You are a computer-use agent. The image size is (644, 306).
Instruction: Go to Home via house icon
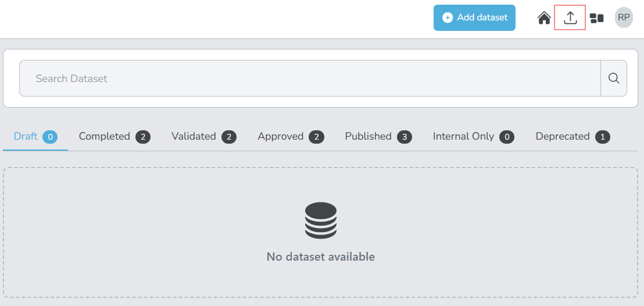544,18
